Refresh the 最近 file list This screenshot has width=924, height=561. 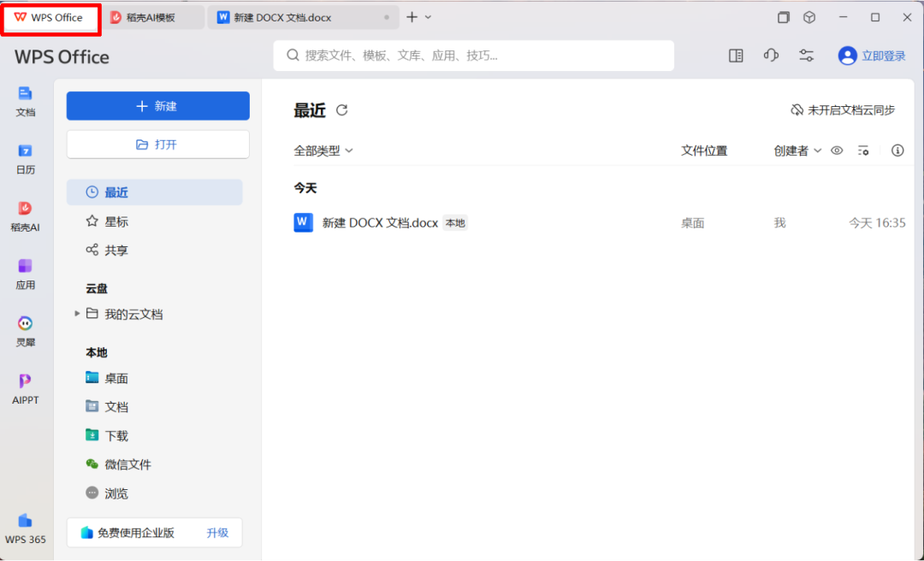click(x=341, y=110)
